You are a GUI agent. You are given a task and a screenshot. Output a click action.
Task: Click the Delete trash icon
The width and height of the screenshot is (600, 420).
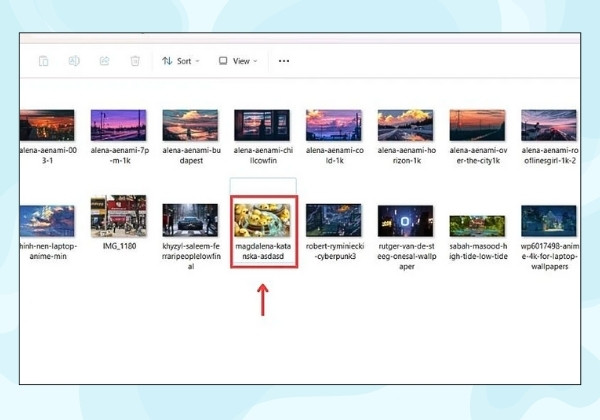pyautogui.click(x=135, y=61)
